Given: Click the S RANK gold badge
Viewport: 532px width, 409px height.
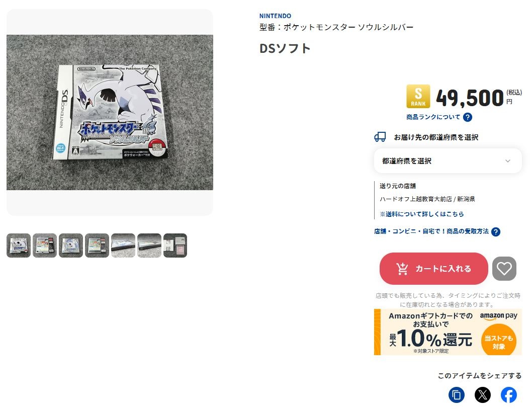Looking at the screenshot, I should pos(418,97).
